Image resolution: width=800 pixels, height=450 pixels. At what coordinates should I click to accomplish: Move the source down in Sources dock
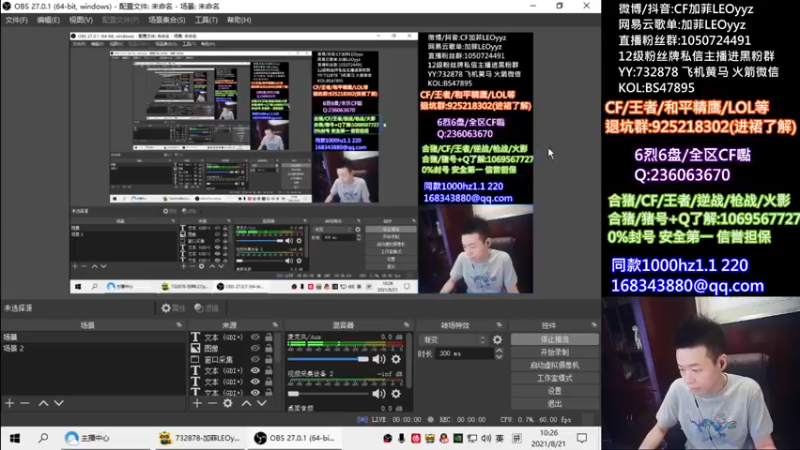pos(262,403)
